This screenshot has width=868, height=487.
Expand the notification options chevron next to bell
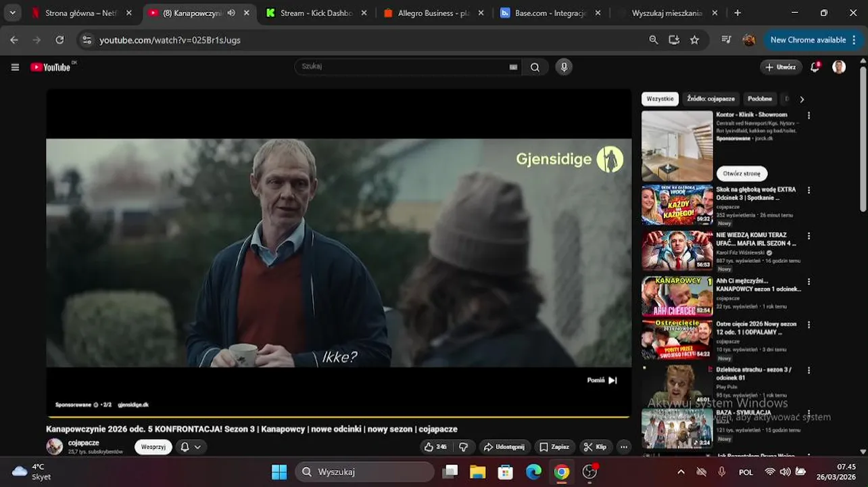click(x=197, y=447)
